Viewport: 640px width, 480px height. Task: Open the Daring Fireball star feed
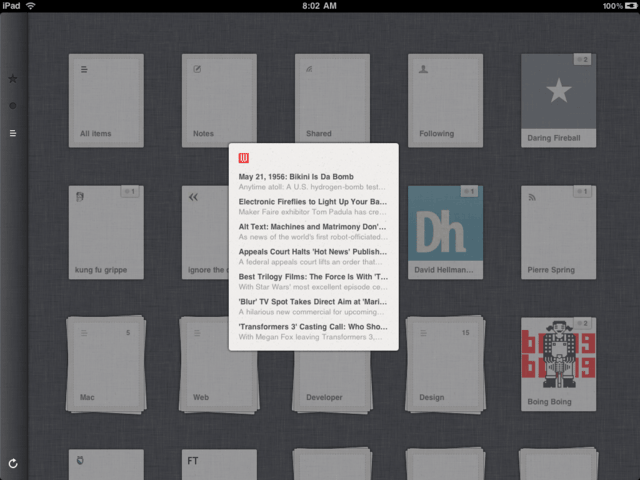click(558, 100)
